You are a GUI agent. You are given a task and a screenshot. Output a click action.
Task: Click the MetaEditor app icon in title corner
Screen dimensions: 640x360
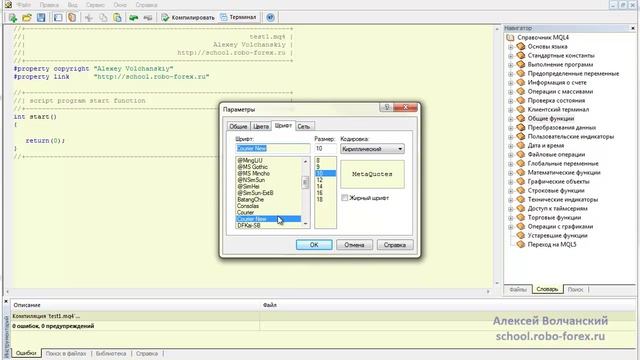8,4
